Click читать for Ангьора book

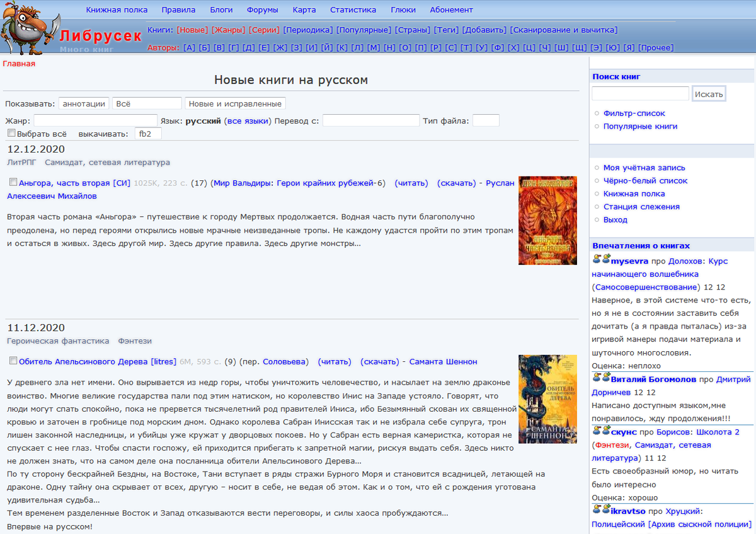(x=411, y=183)
